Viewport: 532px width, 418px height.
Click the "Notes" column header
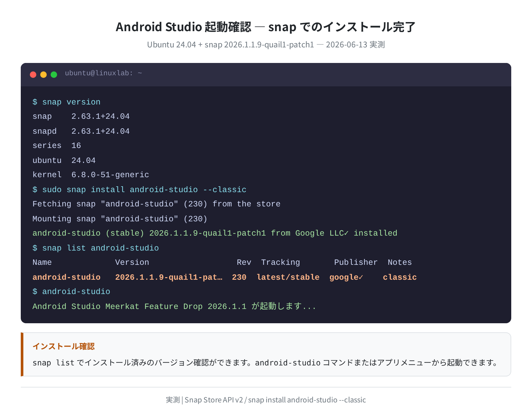click(400, 263)
